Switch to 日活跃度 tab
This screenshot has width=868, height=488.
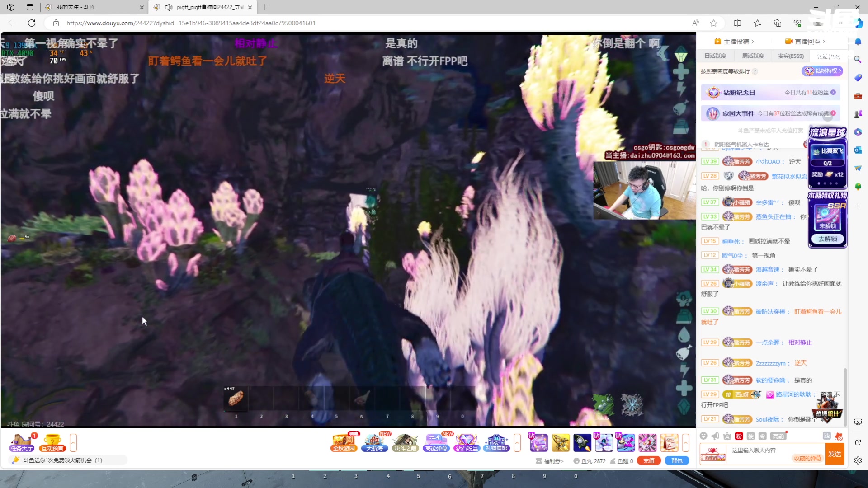715,56
